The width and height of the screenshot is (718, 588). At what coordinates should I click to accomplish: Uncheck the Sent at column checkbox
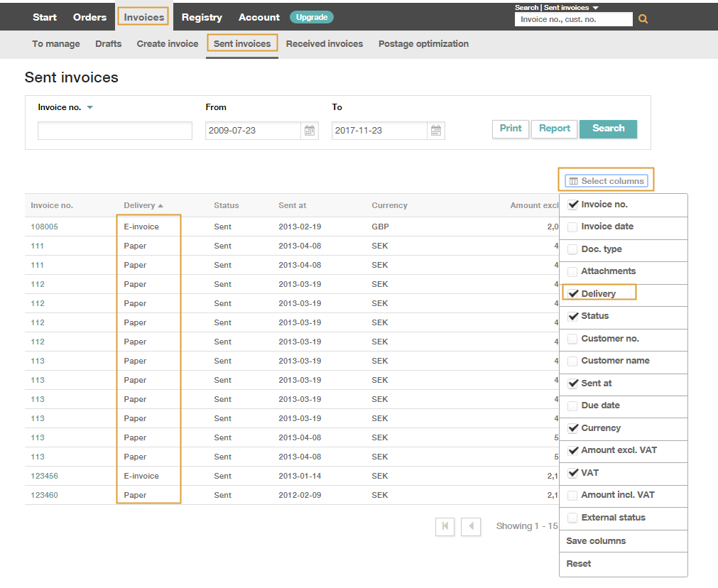coord(572,383)
